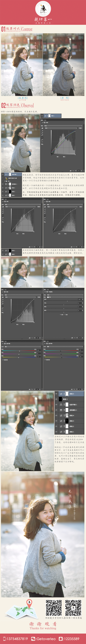Hide 图层 2 layer with its eye icon
Viewport: 86px width, 644px height.
tap(56, 399)
